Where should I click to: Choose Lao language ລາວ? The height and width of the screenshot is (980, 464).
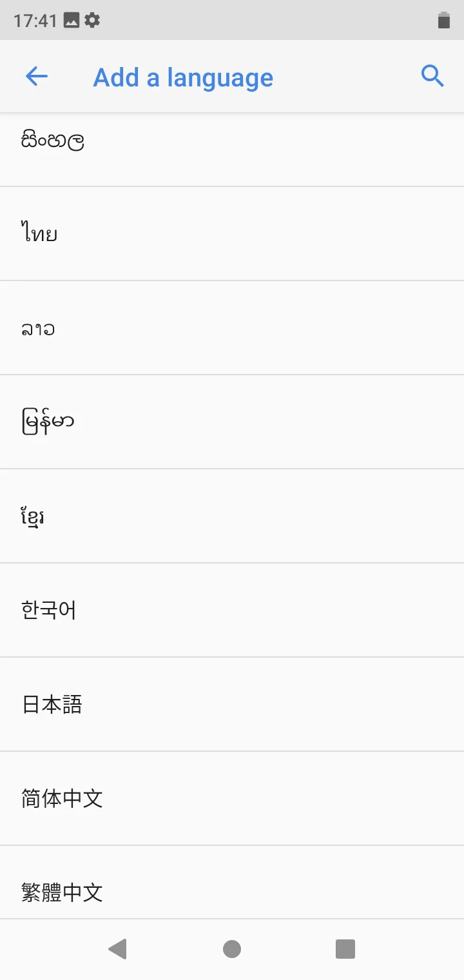point(232,328)
